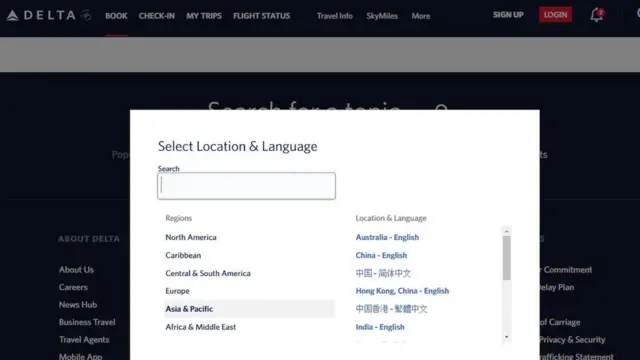Image resolution: width=640 pixels, height=360 pixels.
Task: Click the Delta logo in header
Action: coord(49,16)
